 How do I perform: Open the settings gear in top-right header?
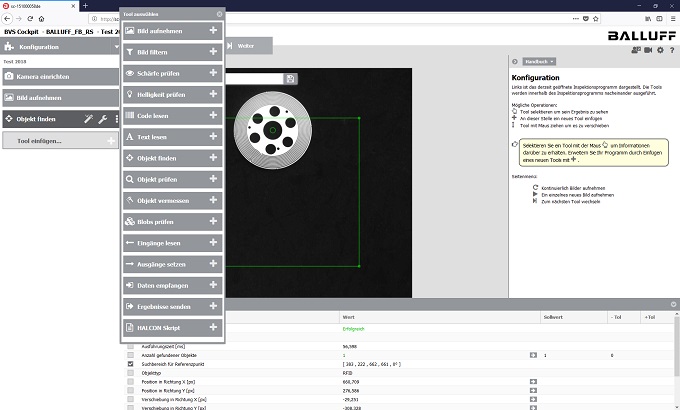659,50
